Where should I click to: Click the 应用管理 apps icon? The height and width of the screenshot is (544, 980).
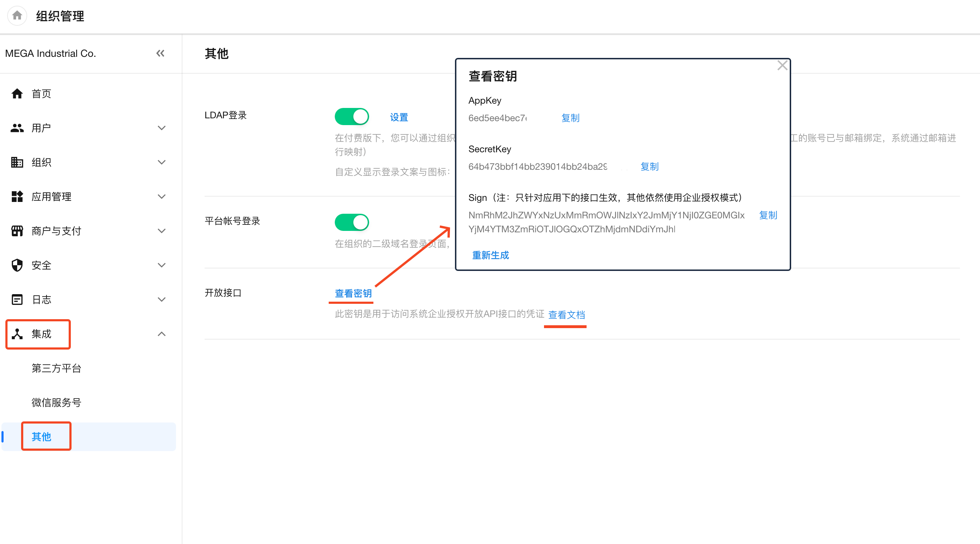(x=17, y=197)
